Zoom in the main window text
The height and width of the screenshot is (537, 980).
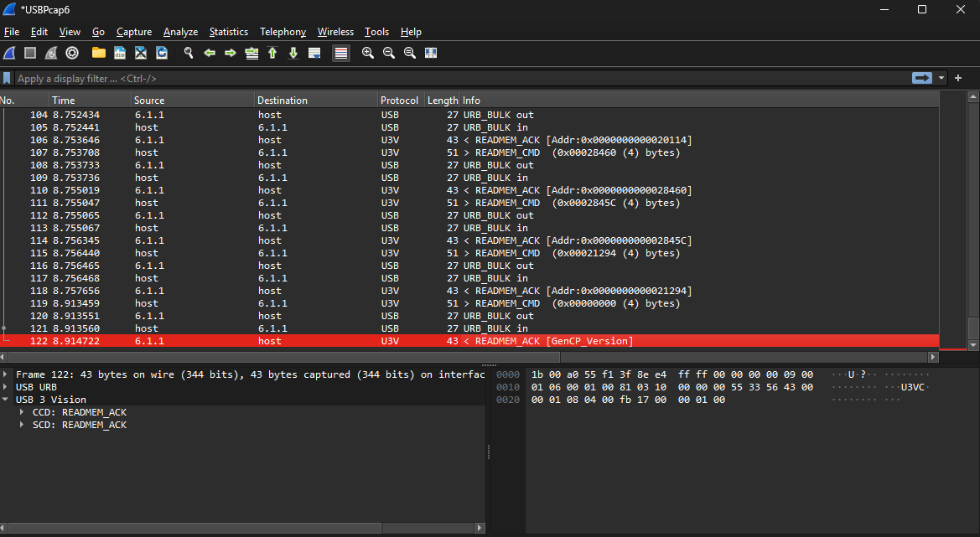pyautogui.click(x=368, y=53)
